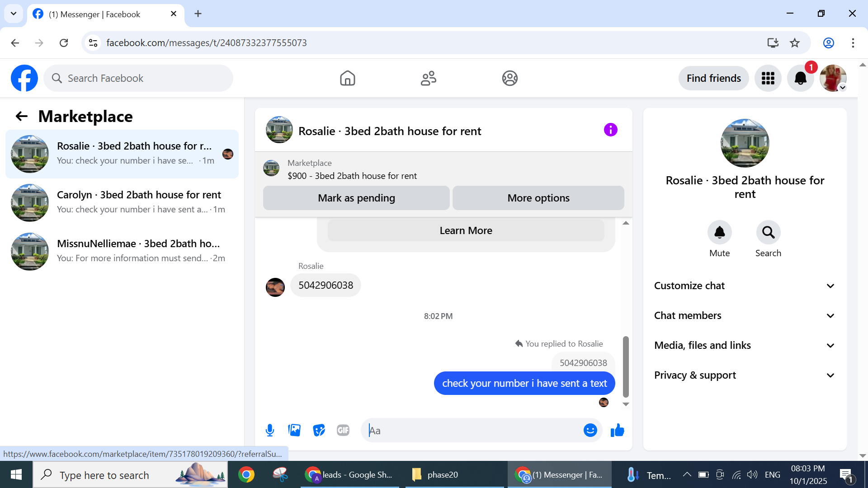868x488 pixels.
Task: Show hidden system tray icons
Action: pyautogui.click(x=687, y=474)
